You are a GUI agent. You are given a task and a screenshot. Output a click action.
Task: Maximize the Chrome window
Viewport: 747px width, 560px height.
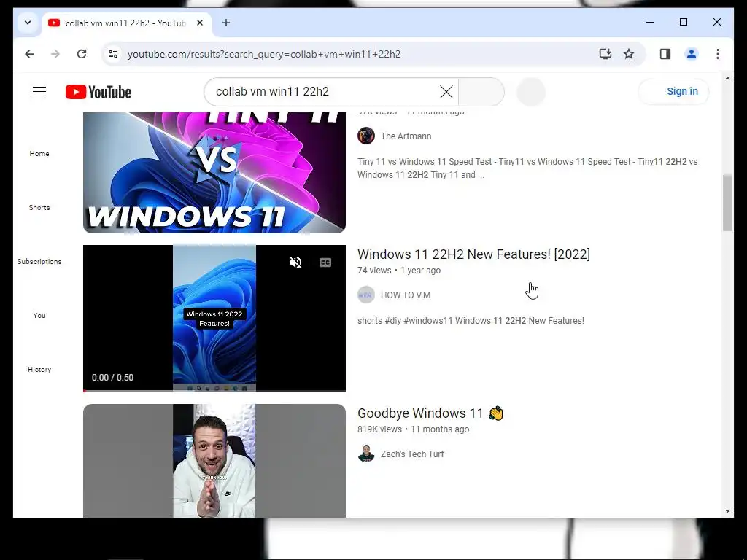pyautogui.click(x=683, y=22)
